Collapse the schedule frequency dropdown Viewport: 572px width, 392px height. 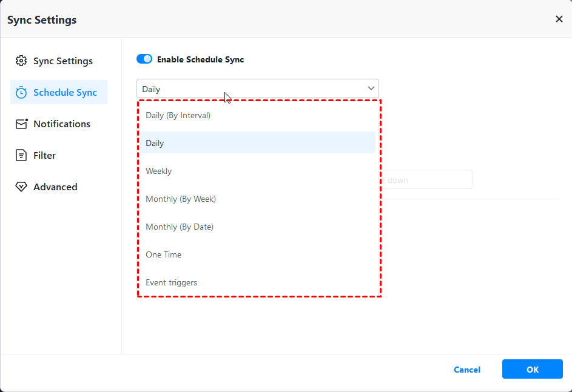click(257, 89)
